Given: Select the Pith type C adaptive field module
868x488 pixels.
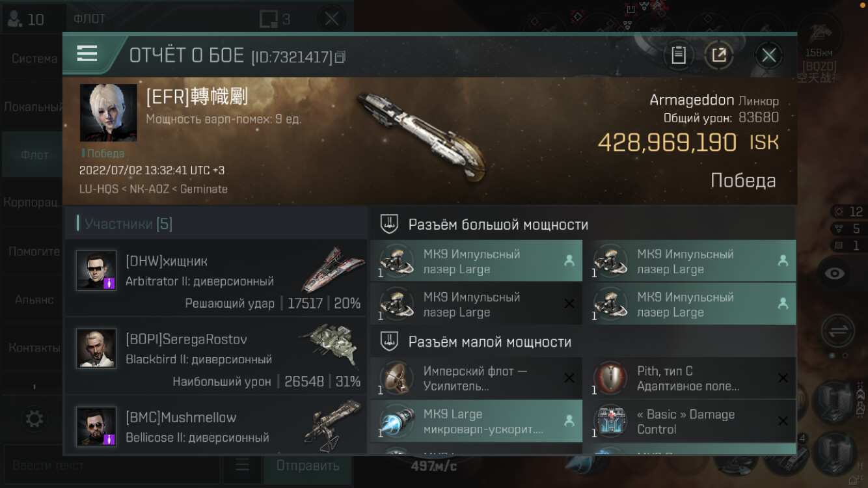Looking at the screenshot, I should 690,378.
